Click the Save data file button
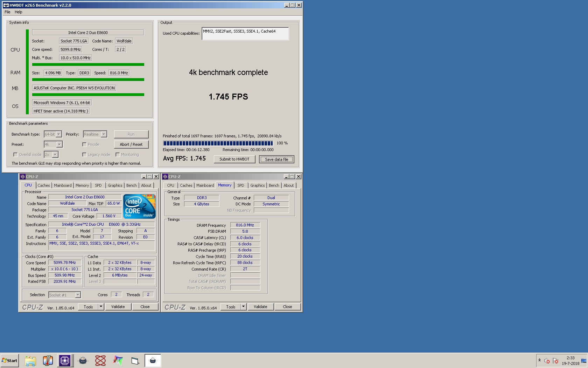 pyautogui.click(x=276, y=159)
